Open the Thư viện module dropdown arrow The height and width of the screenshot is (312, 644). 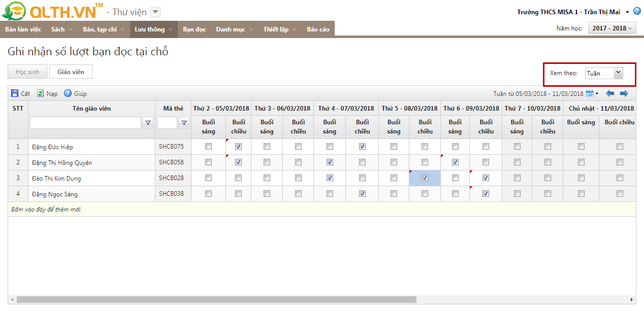155,12
